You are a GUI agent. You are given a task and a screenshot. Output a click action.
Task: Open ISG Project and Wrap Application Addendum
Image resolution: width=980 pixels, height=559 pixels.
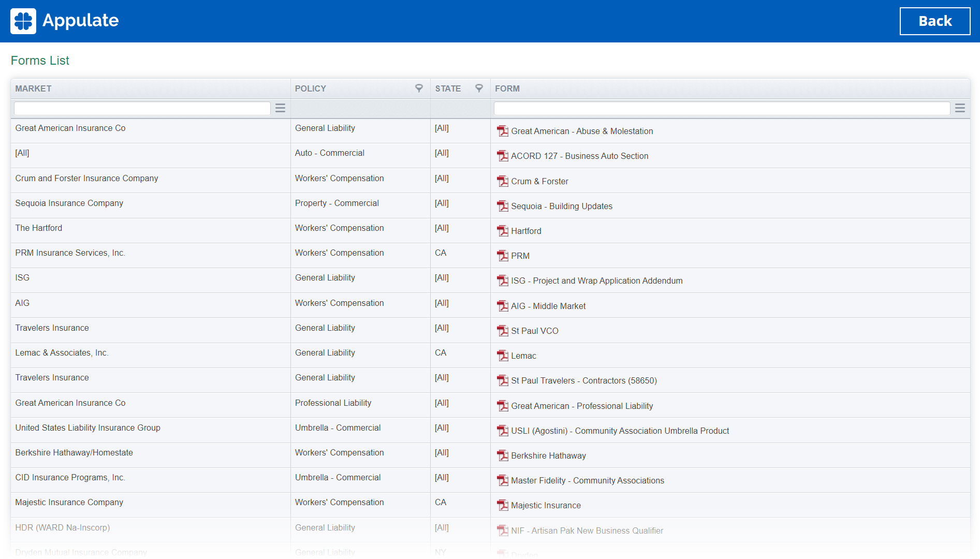point(596,281)
